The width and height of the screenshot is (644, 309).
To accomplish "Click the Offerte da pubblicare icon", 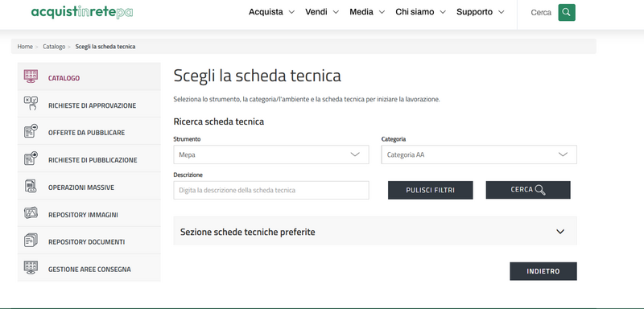I will [31, 131].
